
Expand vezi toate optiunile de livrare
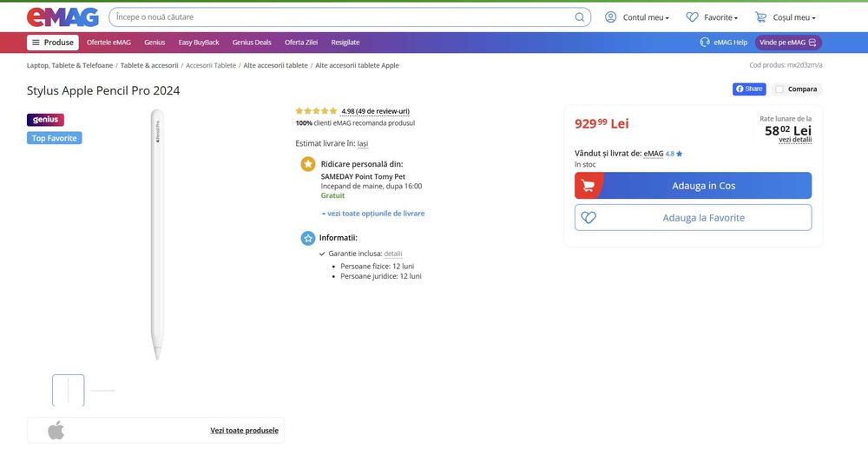point(373,213)
